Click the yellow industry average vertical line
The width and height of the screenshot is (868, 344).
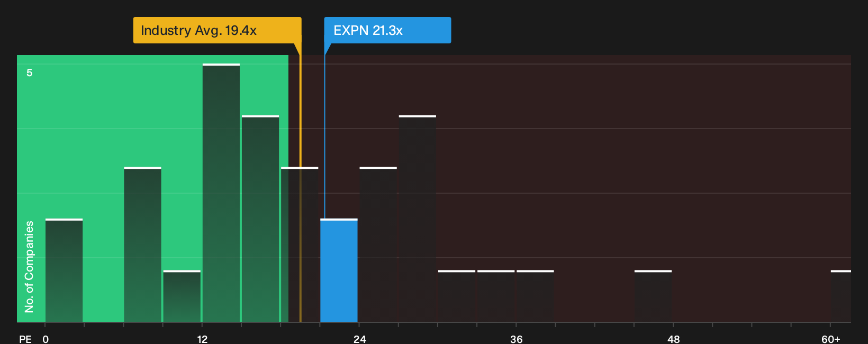300,188
